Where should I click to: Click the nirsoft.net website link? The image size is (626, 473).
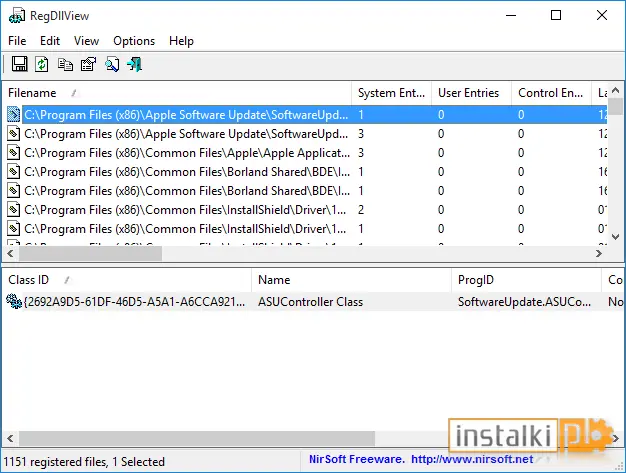(472, 459)
